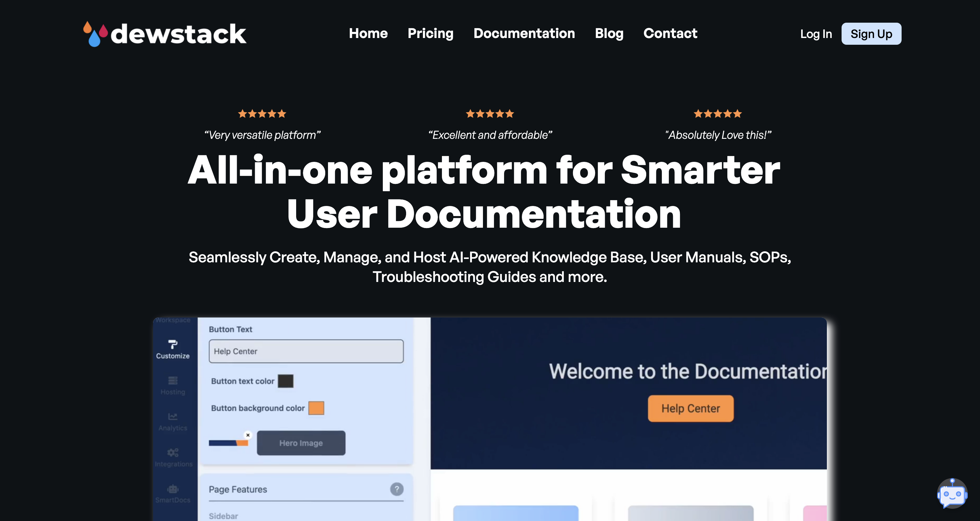Click the Sidebar label under Page Features
Screen dimensions: 980x521
tap(223, 516)
